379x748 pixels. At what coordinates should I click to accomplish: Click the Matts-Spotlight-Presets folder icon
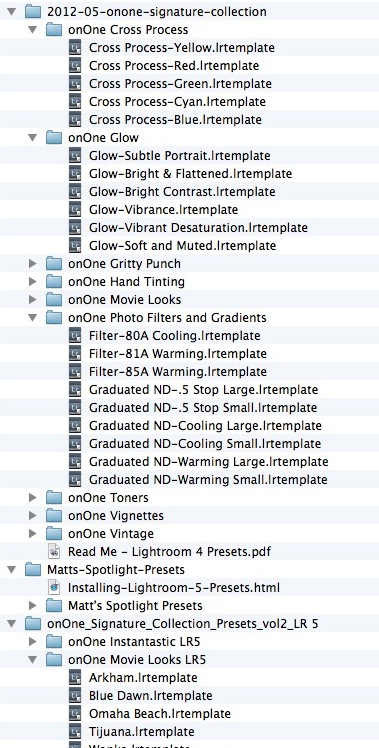(33, 570)
